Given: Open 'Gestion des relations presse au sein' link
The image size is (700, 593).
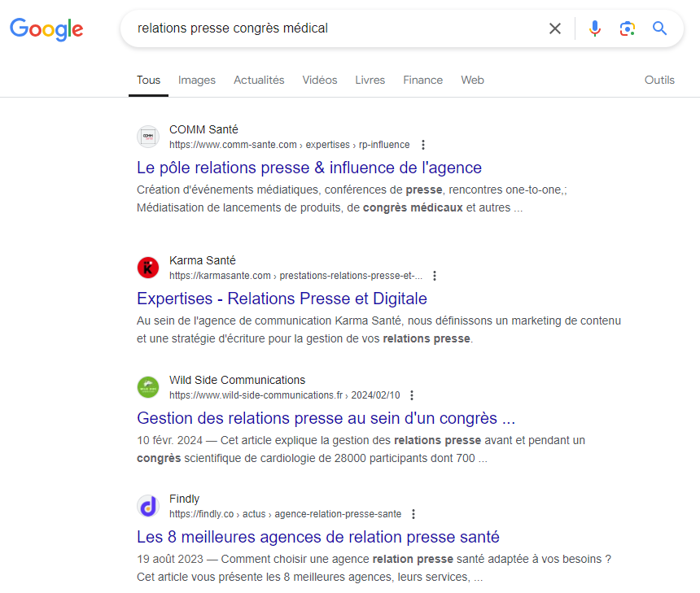Looking at the screenshot, I should click(326, 418).
